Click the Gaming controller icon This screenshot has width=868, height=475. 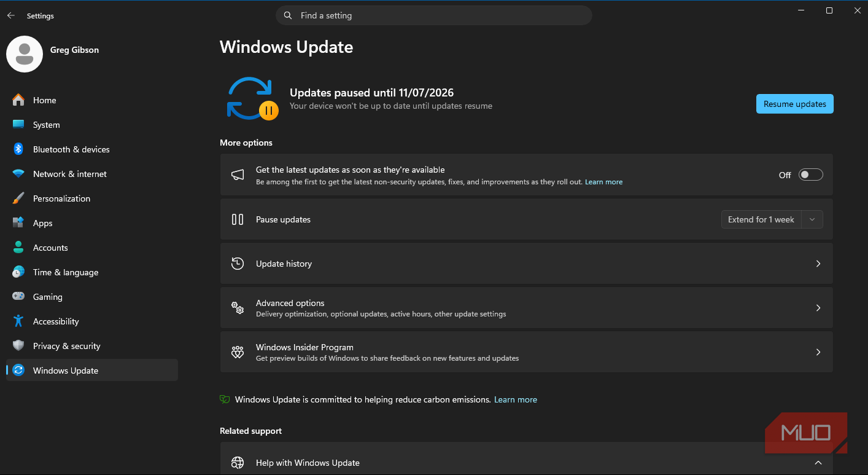tap(18, 297)
